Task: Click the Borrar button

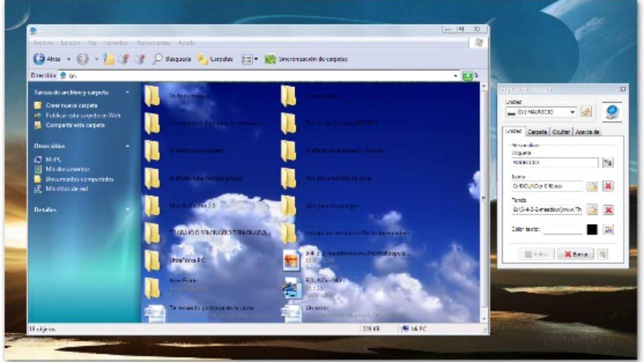Action: tap(576, 254)
